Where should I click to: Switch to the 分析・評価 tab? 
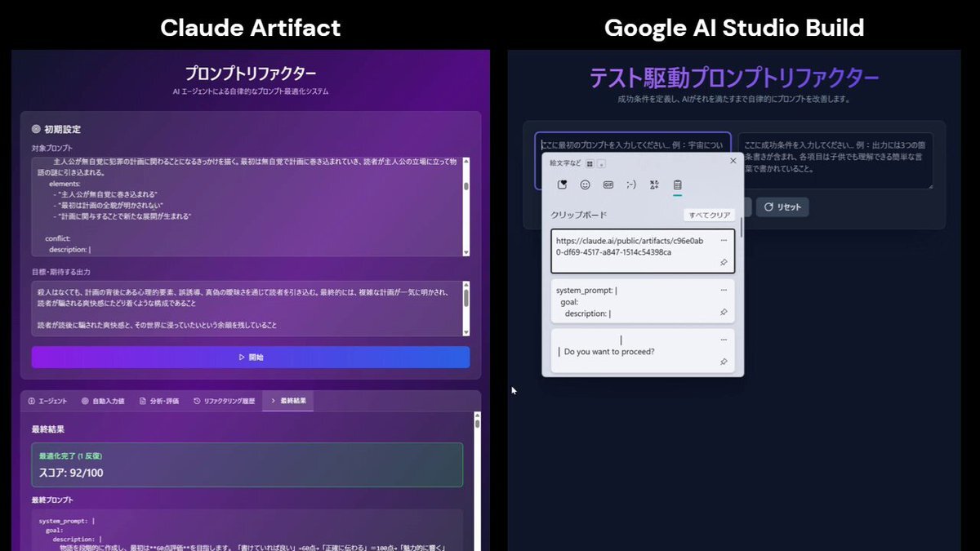[x=159, y=401]
